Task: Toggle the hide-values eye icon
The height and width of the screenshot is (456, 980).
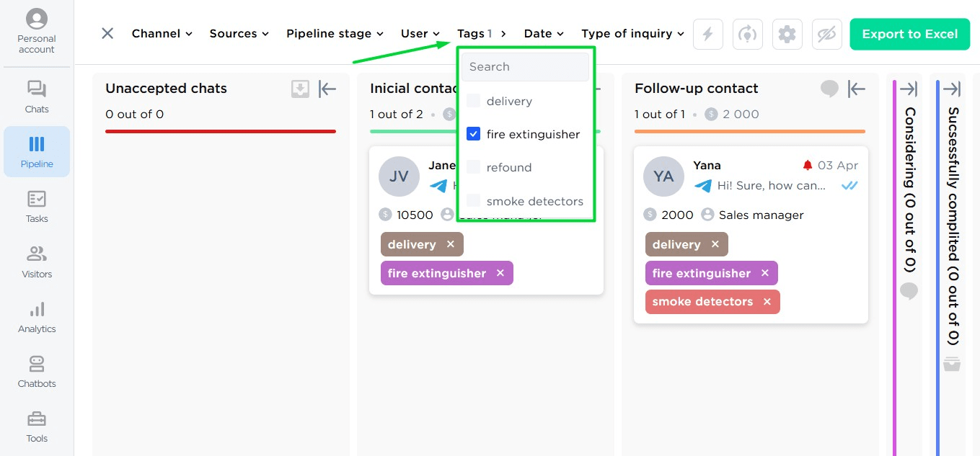Action: (x=826, y=34)
